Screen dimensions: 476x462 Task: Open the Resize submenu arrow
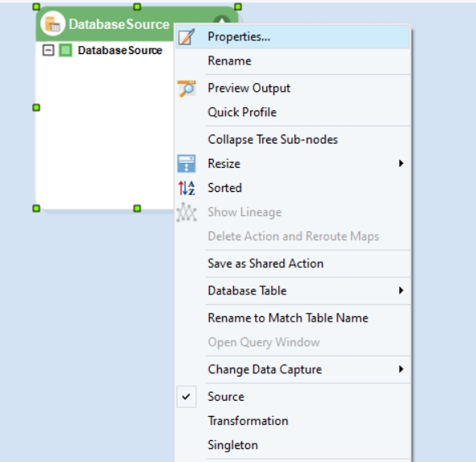click(x=401, y=164)
